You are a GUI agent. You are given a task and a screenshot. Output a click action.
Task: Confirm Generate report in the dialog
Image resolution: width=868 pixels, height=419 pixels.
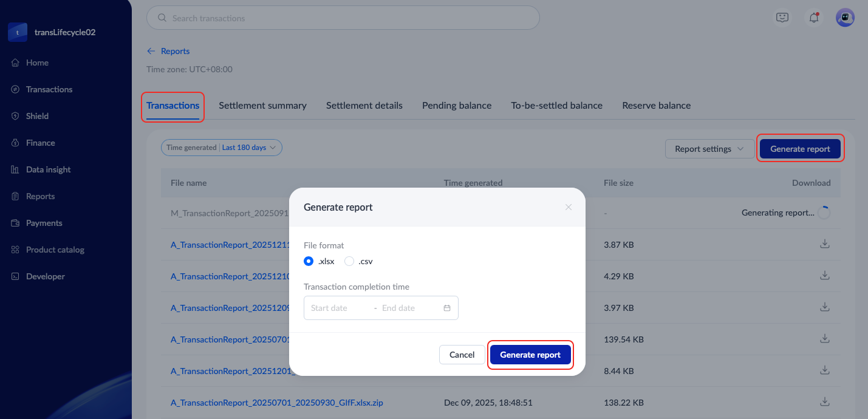530,355
